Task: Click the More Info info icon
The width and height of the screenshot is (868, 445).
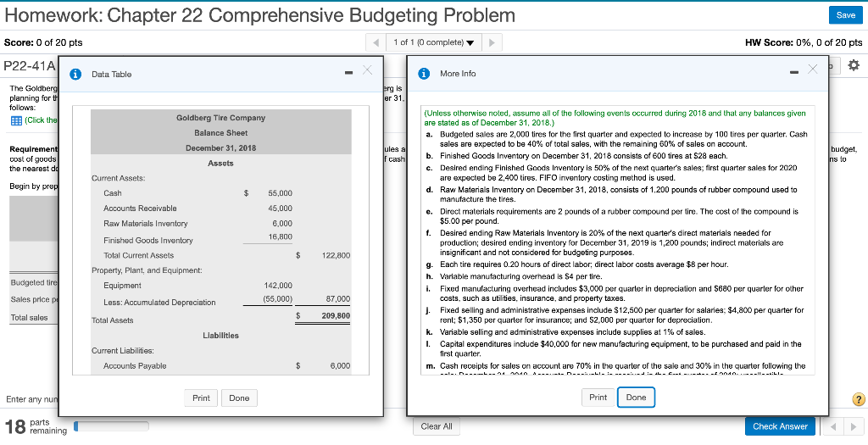Action: pos(424,73)
